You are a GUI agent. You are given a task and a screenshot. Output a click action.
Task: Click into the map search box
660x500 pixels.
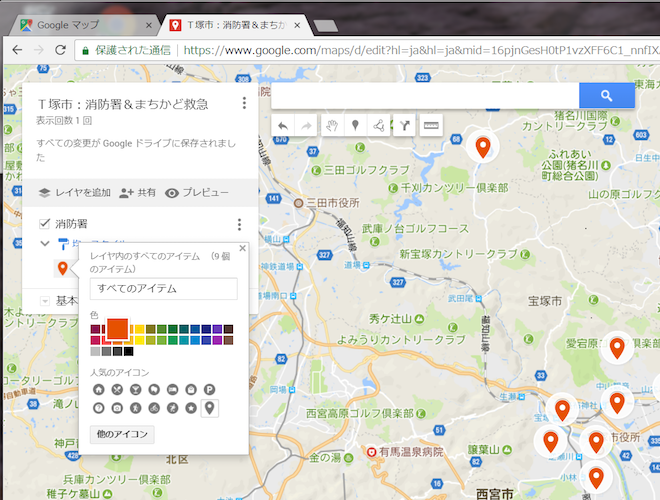pyautogui.click(x=425, y=96)
